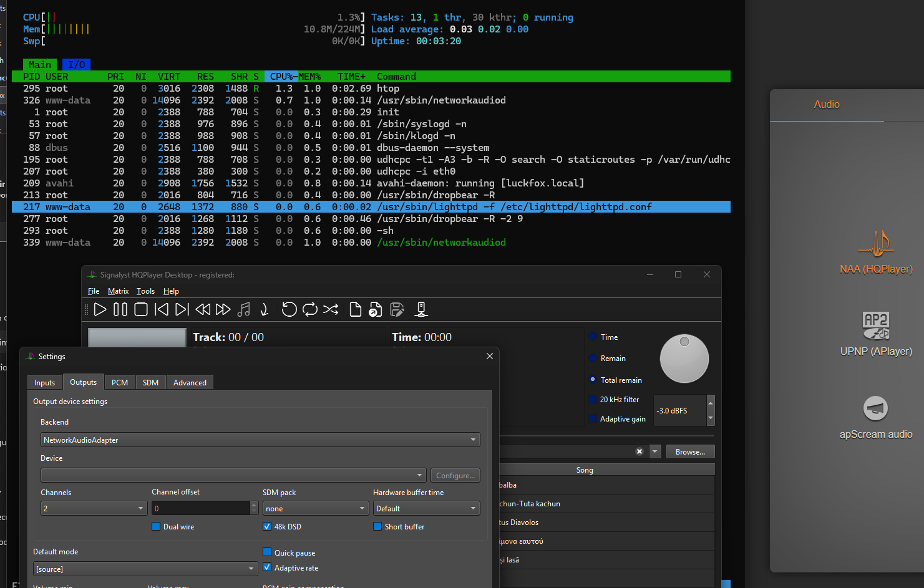924x588 pixels.
Task: Switch to the Advanced settings tab
Action: coord(190,382)
